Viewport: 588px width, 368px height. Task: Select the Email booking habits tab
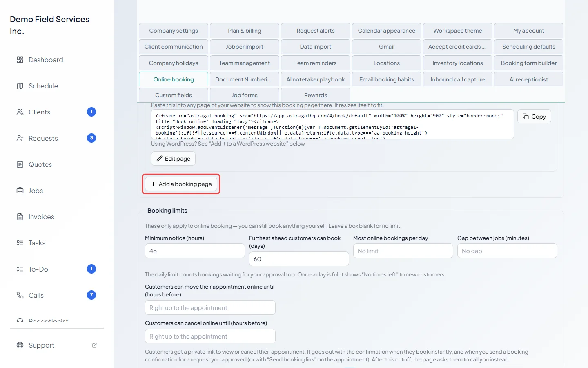click(387, 79)
